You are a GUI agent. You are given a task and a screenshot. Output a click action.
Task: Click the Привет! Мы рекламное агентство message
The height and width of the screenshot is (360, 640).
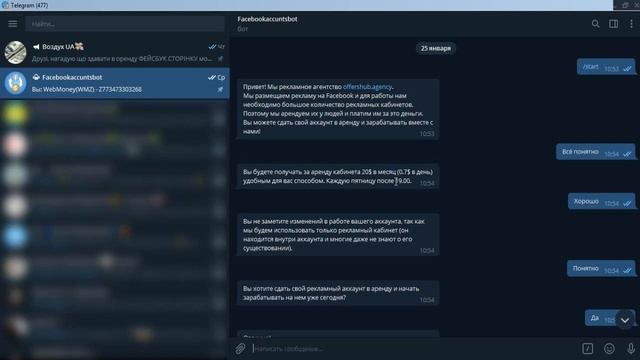[338, 109]
